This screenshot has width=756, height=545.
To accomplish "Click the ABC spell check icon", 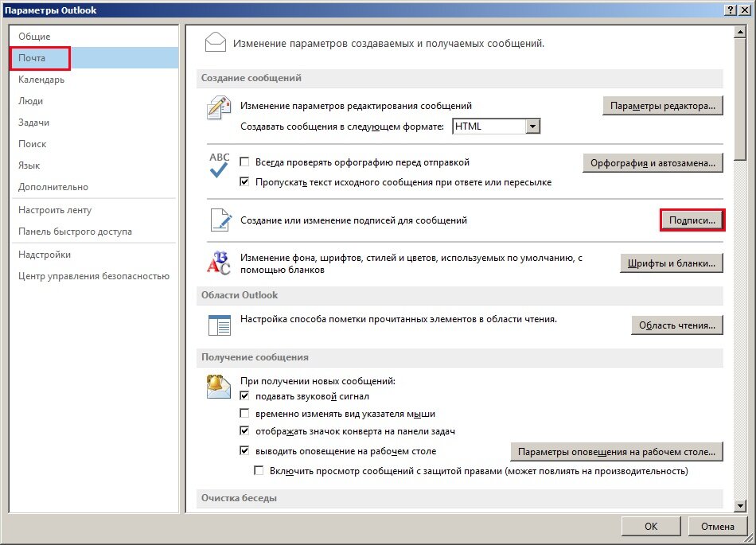I will [x=219, y=165].
